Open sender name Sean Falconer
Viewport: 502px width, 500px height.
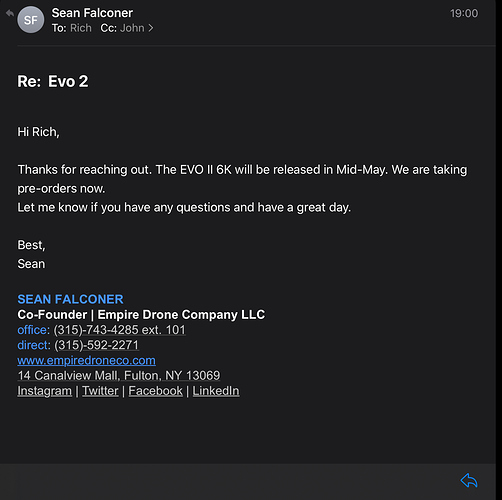(92, 13)
